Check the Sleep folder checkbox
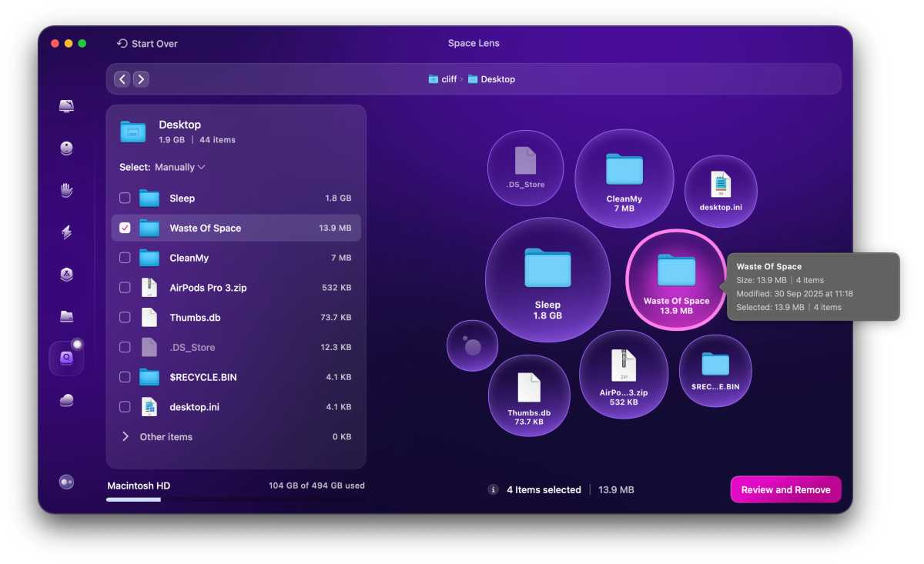This screenshot has width=924, height=564. (x=125, y=198)
